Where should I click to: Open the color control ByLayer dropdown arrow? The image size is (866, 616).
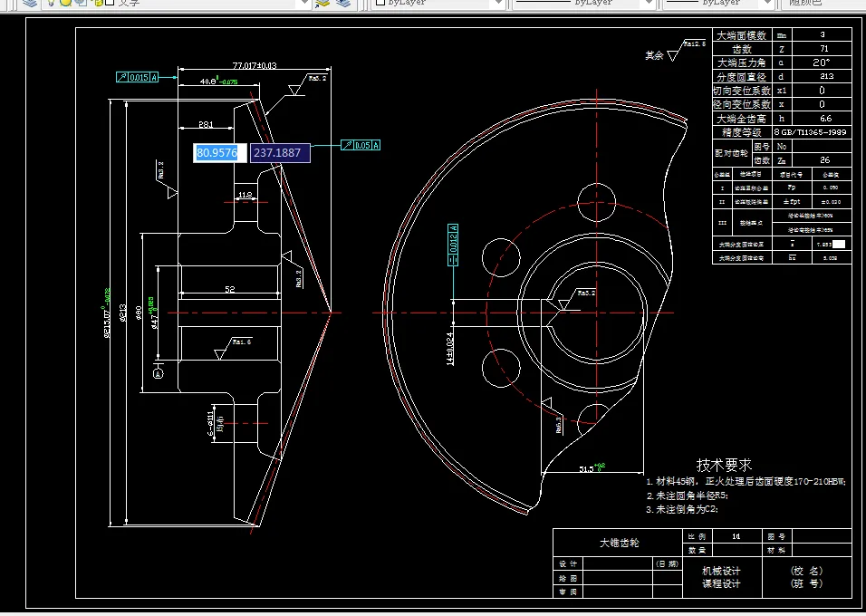[498, 4]
